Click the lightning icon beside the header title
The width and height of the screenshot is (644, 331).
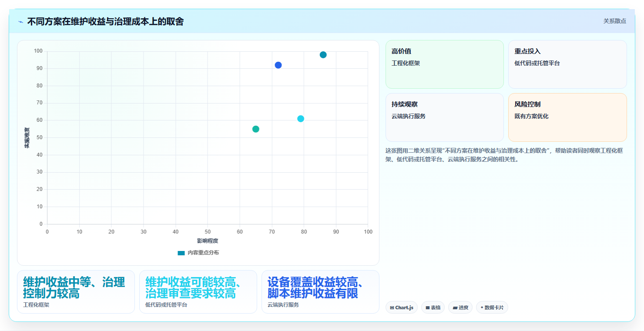point(20,22)
